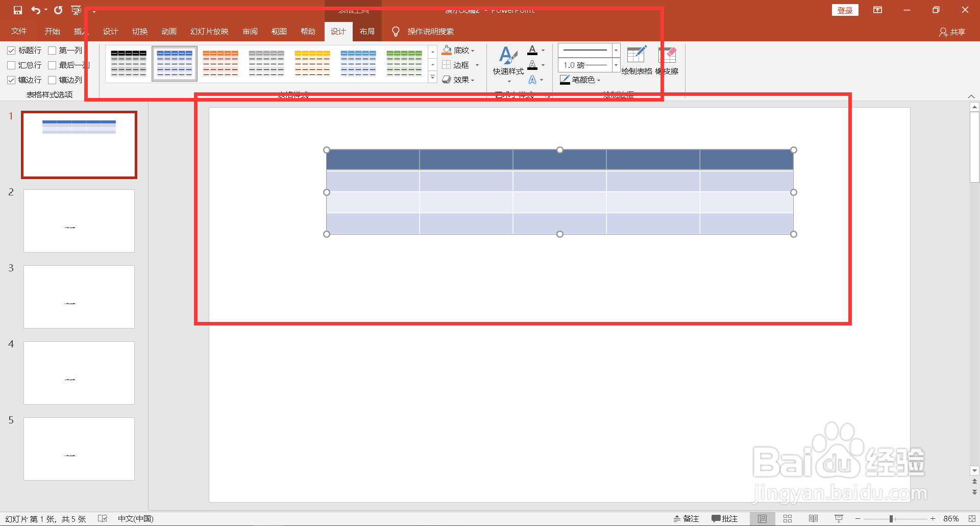The image size is (980, 526).
Task: Zoom out with the minus button
Action: (x=858, y=518)
